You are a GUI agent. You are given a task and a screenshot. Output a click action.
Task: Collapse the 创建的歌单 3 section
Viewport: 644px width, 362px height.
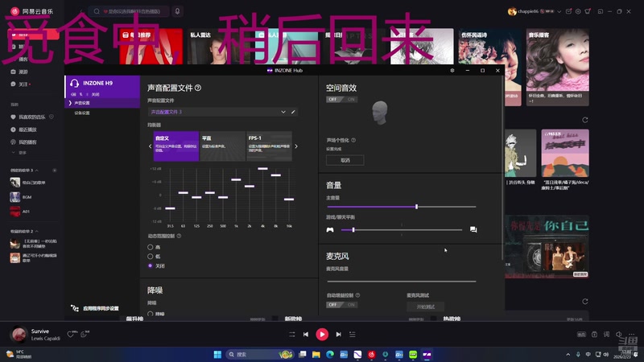36,171
